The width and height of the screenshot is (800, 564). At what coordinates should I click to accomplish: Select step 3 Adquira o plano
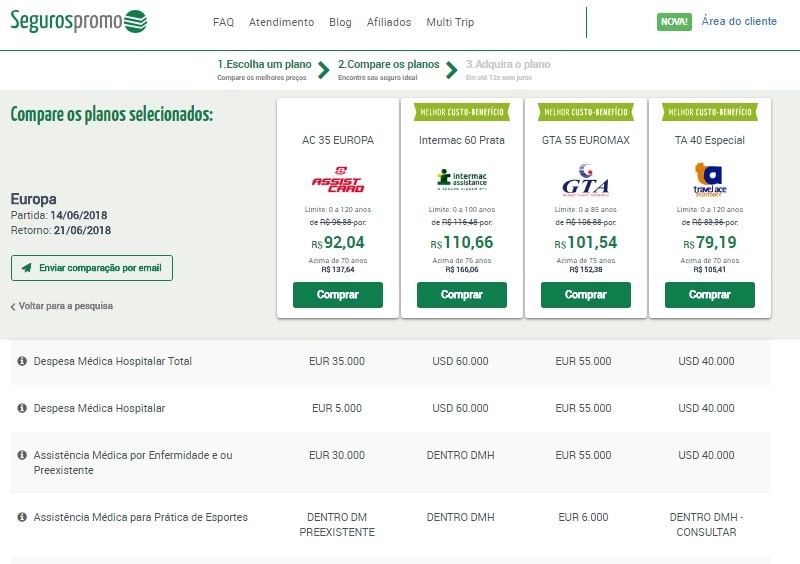508,70
